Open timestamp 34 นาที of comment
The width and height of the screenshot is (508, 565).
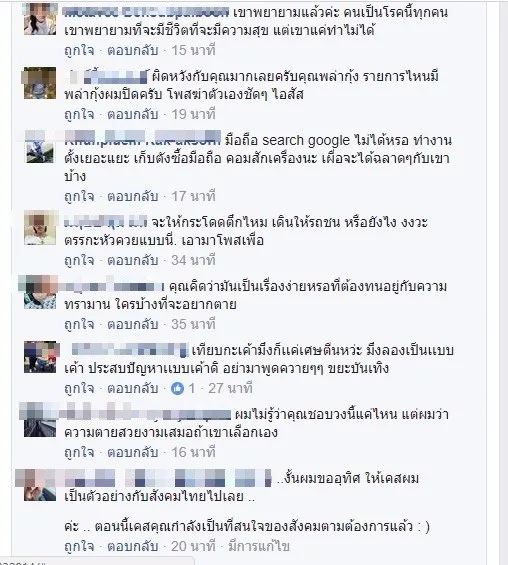point(193,260)
